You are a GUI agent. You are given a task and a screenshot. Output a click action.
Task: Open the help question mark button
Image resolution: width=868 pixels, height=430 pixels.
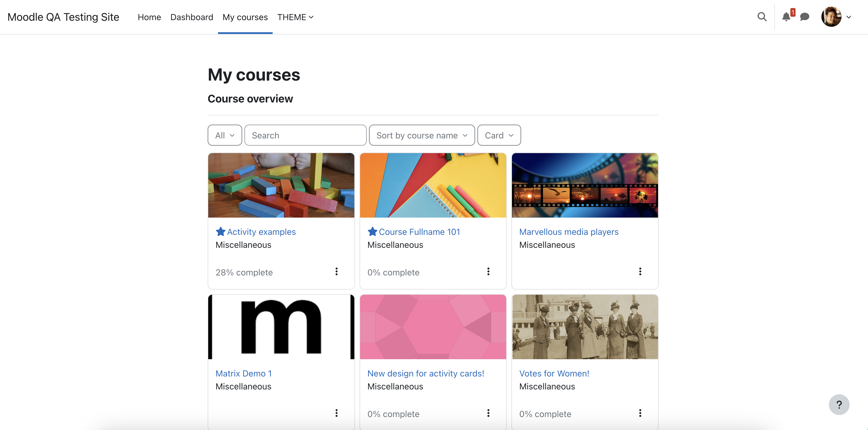(839, 404)
